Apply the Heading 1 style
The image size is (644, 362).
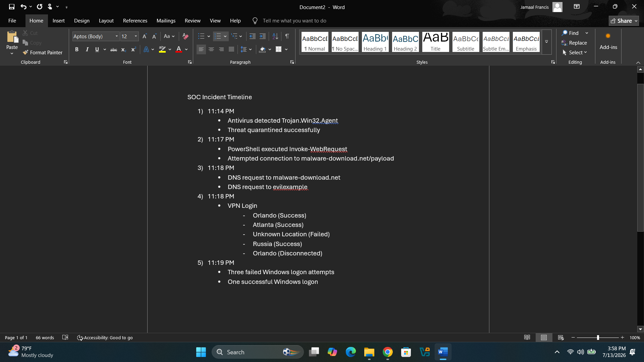pos(375,42)
